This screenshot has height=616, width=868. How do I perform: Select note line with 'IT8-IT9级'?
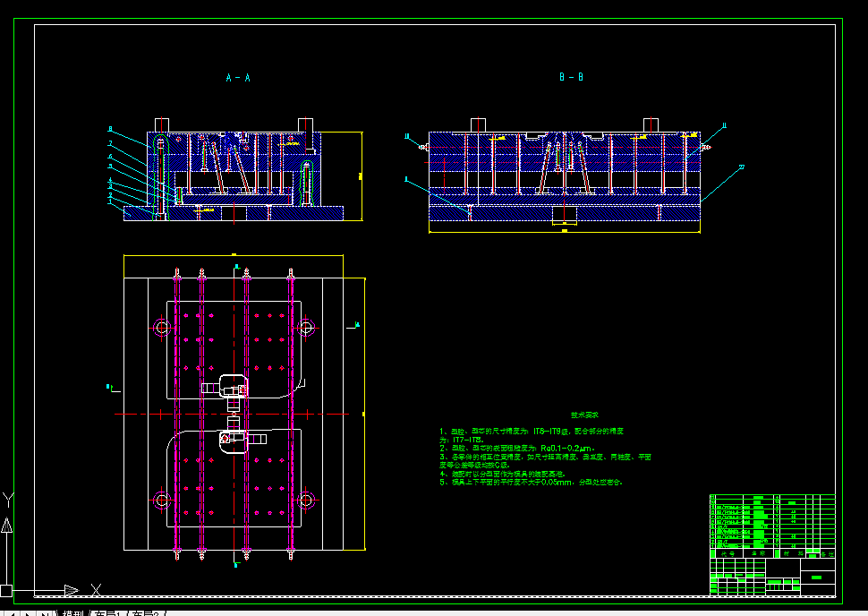tap(532, 431)
